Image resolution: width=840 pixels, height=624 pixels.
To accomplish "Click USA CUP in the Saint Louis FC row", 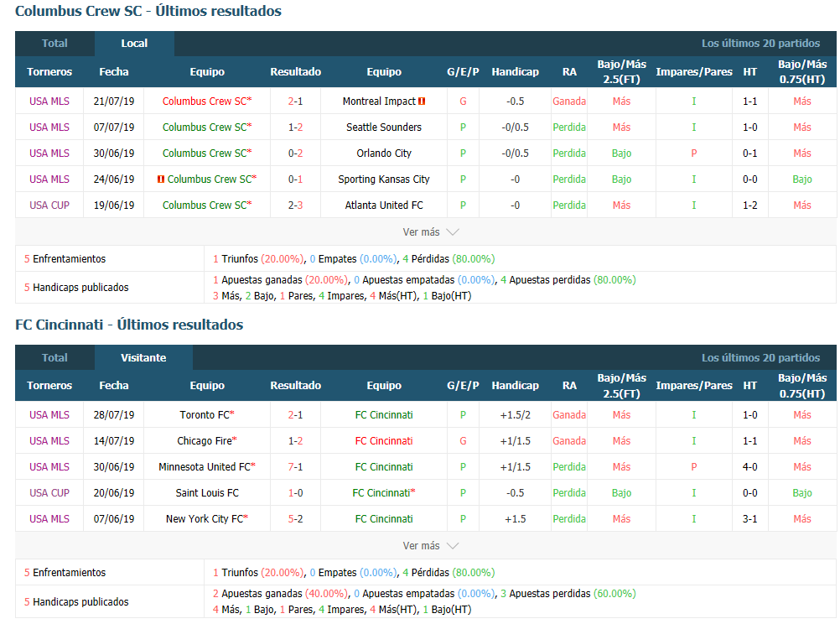I will 49,492.
